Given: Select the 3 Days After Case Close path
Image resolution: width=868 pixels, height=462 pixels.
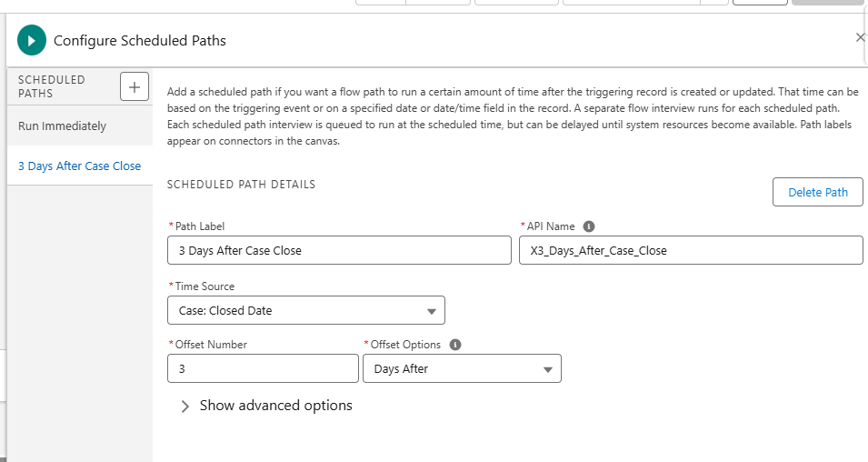Looking at the screenshot, I should pos(79,166).
